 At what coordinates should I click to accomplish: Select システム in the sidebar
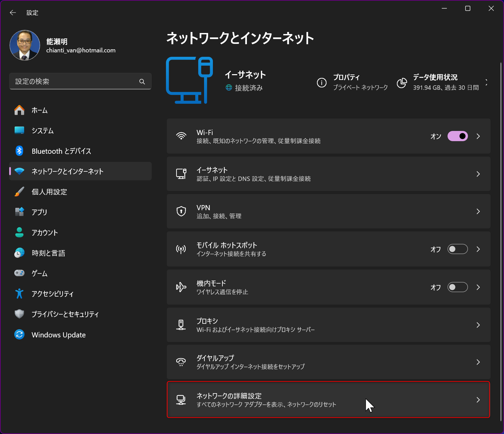[x=80, y=131]
